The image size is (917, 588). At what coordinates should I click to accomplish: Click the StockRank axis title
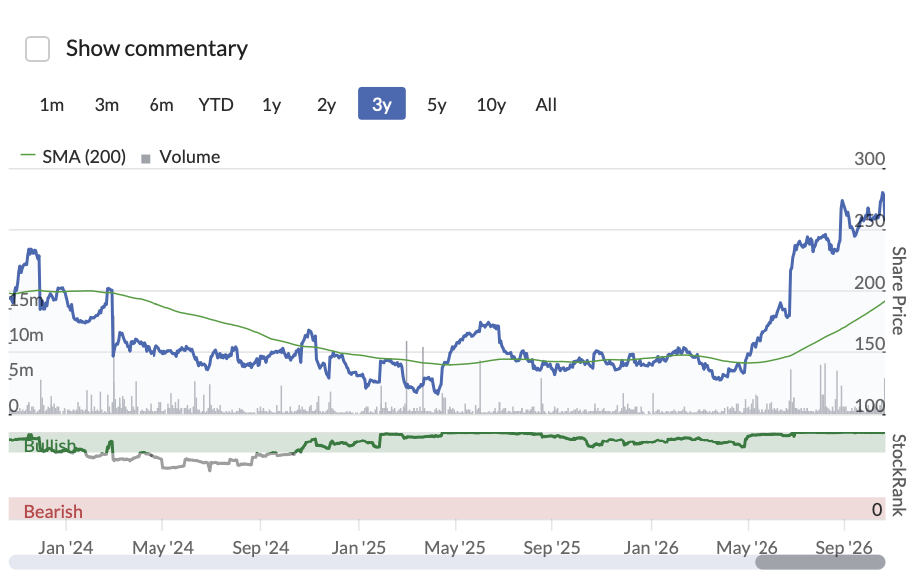pyautogui.click(x=898, y=475)
